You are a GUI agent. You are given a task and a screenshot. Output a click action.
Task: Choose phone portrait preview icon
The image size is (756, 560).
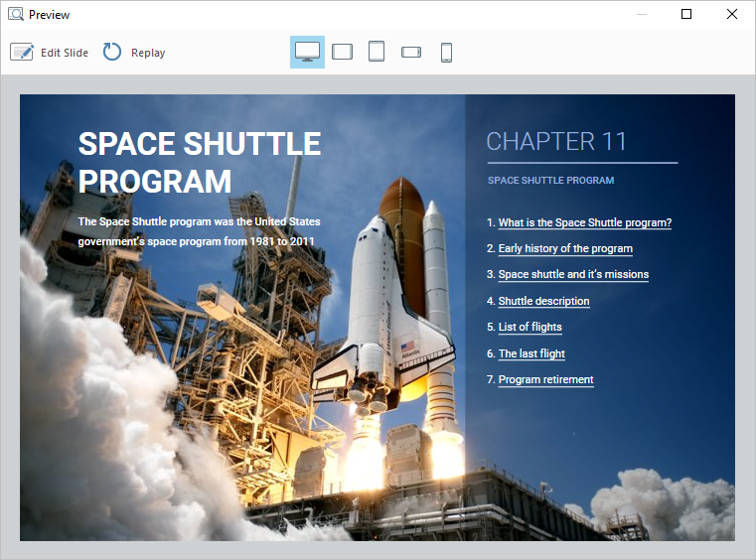pos(446,52)
